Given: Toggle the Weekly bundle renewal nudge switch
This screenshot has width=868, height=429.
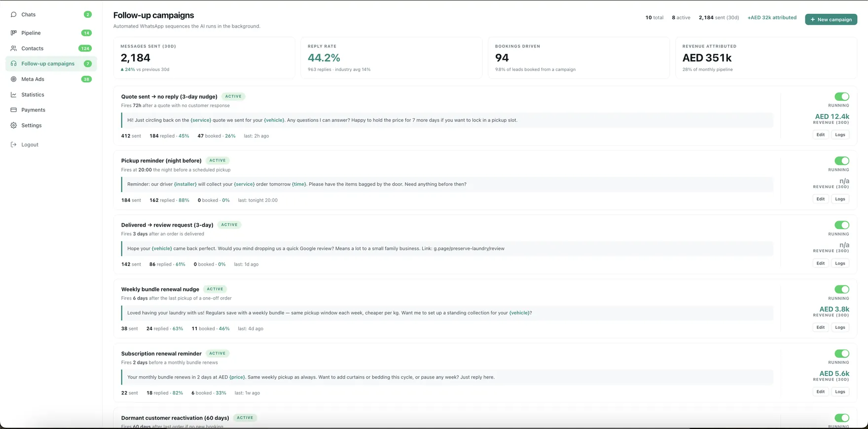Looking at the screenshot, I should 842,289.
